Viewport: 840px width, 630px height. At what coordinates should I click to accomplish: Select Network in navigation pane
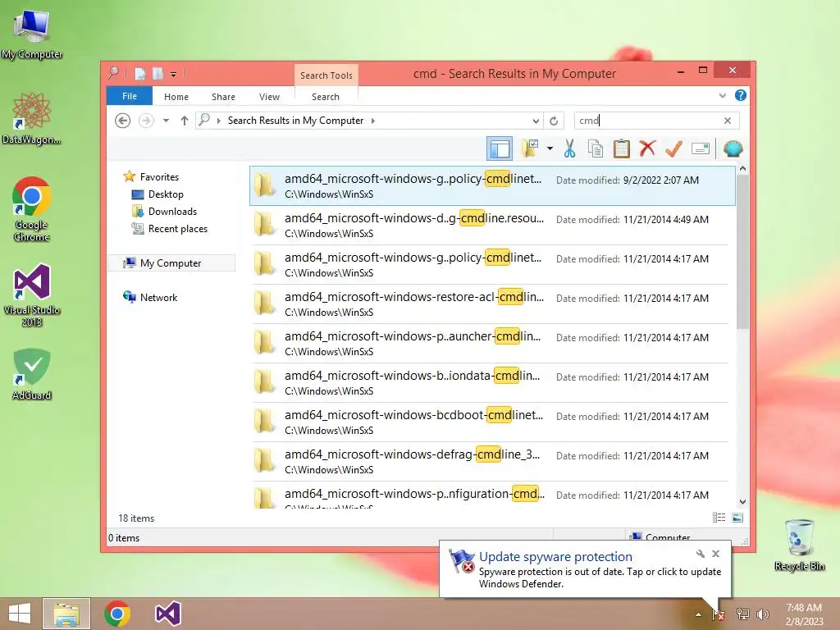(x=158, y=297)
